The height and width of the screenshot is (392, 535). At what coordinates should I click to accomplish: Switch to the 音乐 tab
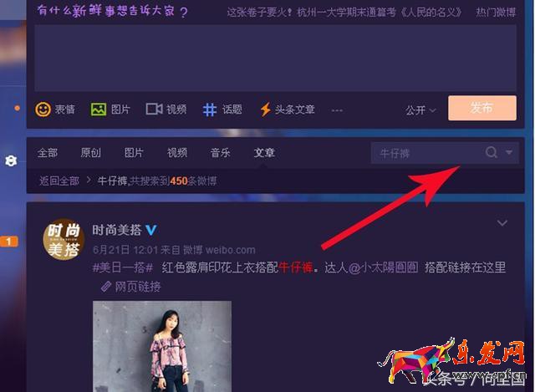pyautogui.click(x=221, y=152)
